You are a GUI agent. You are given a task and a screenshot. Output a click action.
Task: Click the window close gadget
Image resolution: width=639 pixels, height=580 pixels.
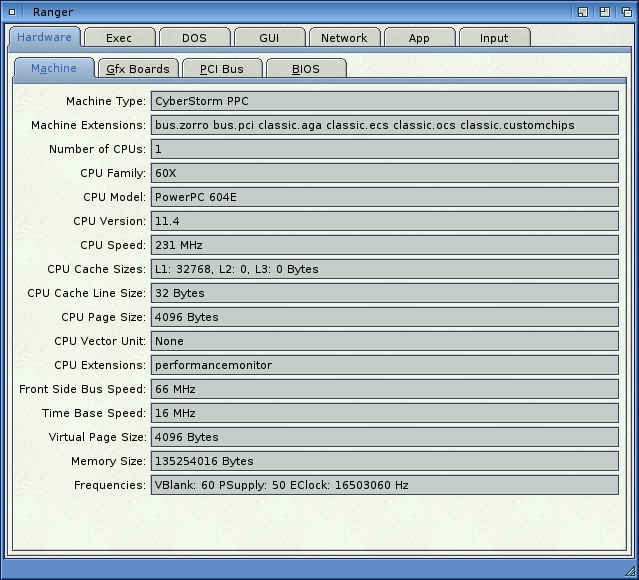(x=12, y=12)
